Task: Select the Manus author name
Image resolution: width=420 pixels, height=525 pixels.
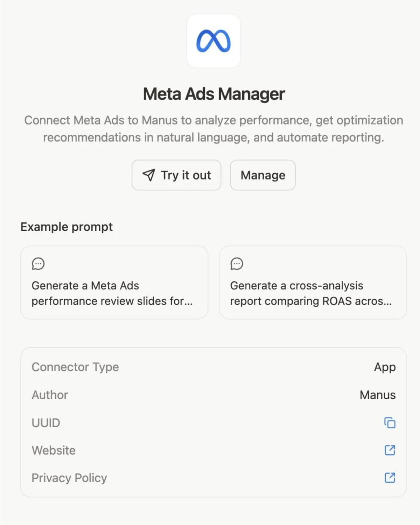Action: 377,395
